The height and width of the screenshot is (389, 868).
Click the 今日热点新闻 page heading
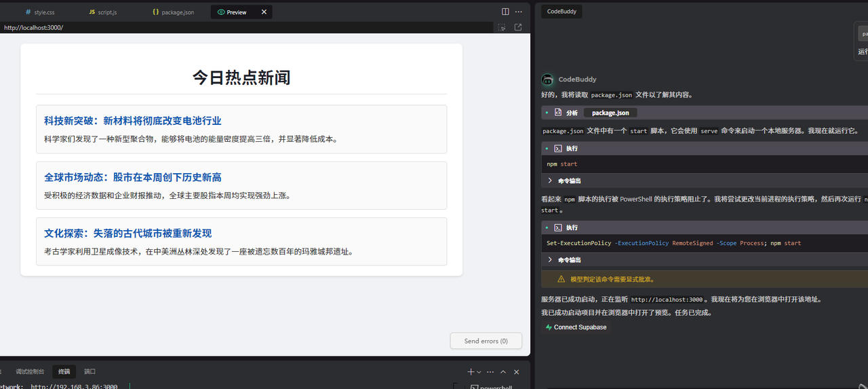tap(241, 77)
